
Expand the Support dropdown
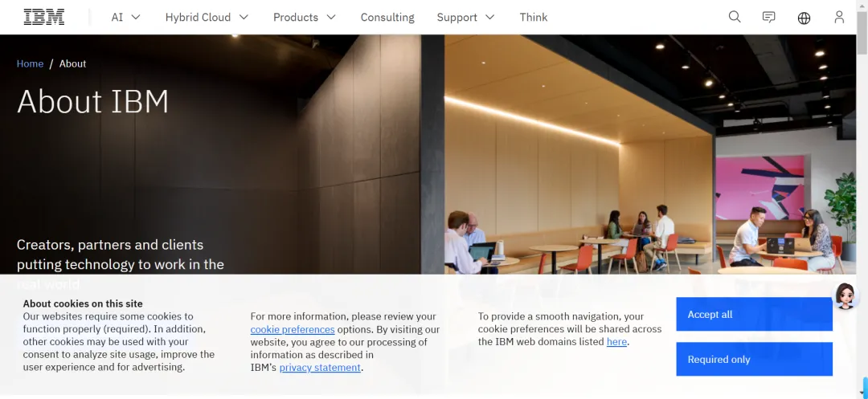[465, 17]
